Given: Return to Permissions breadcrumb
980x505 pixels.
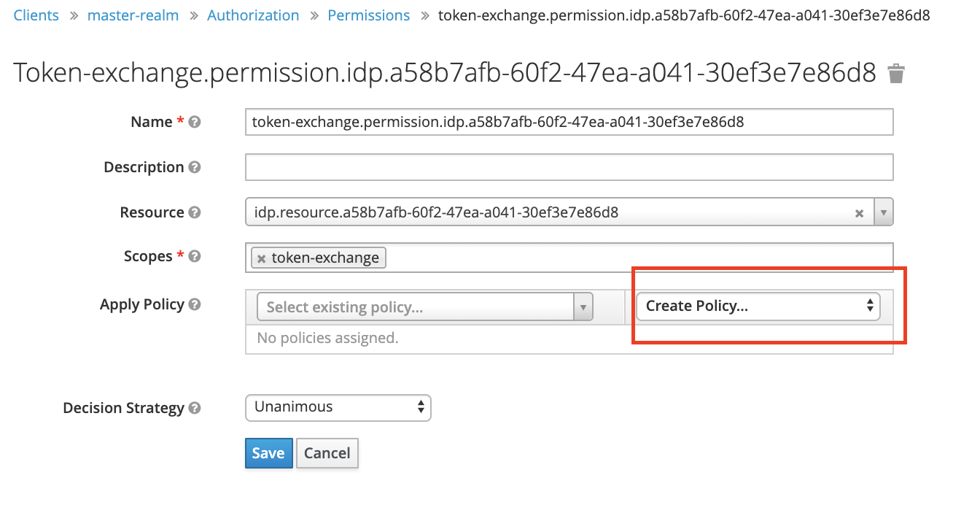Looking at the screenshot, I should (x=368, y=15).
